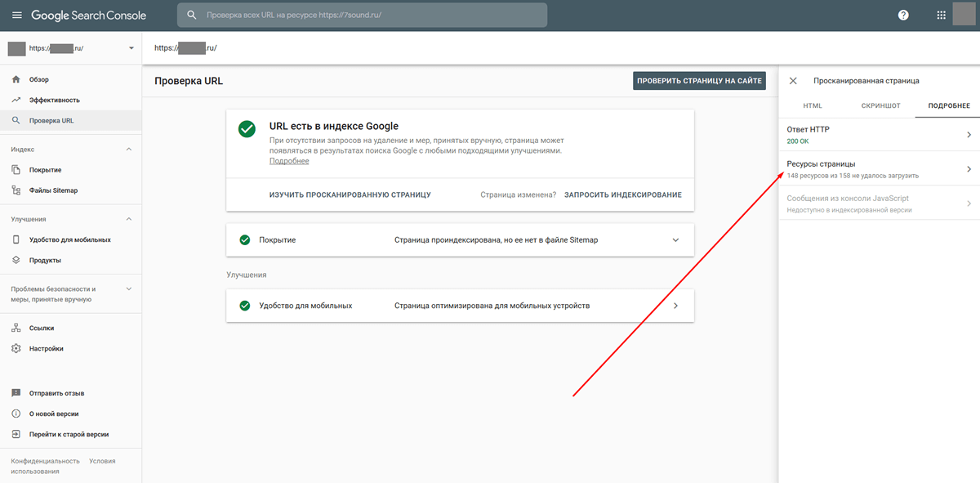Screen dimensions: 980x483
Task: Switch to the Скриншот tab
Action: click(x=880, y=106)
